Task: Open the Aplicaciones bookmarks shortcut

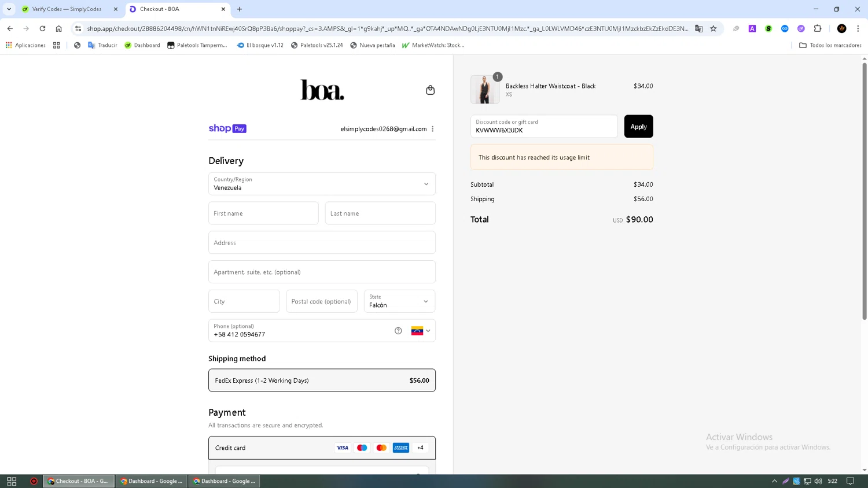Action: (25, 45)
